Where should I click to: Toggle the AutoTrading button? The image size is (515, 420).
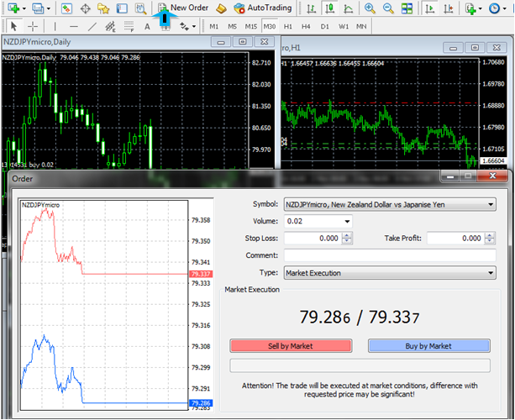(x=265, y=8)
